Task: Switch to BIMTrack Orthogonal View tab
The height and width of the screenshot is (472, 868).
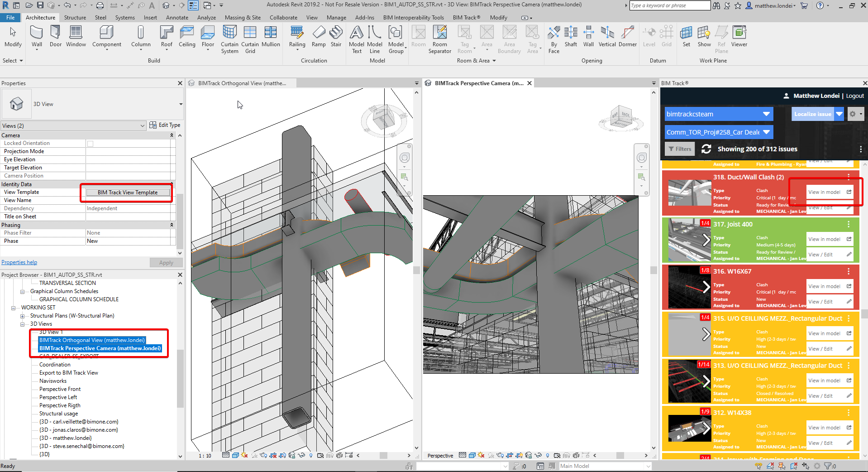Action: tap(242, 83)
